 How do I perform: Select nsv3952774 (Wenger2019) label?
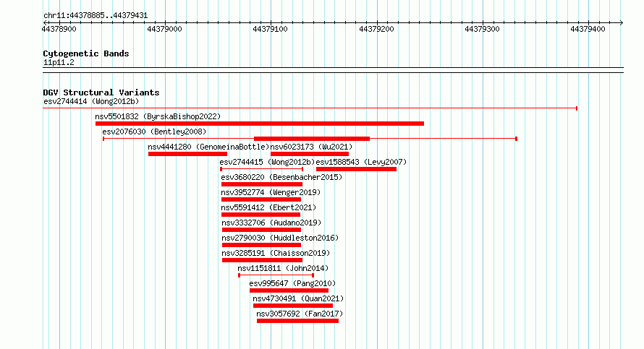pyautogui.click(x=271, y=192)
